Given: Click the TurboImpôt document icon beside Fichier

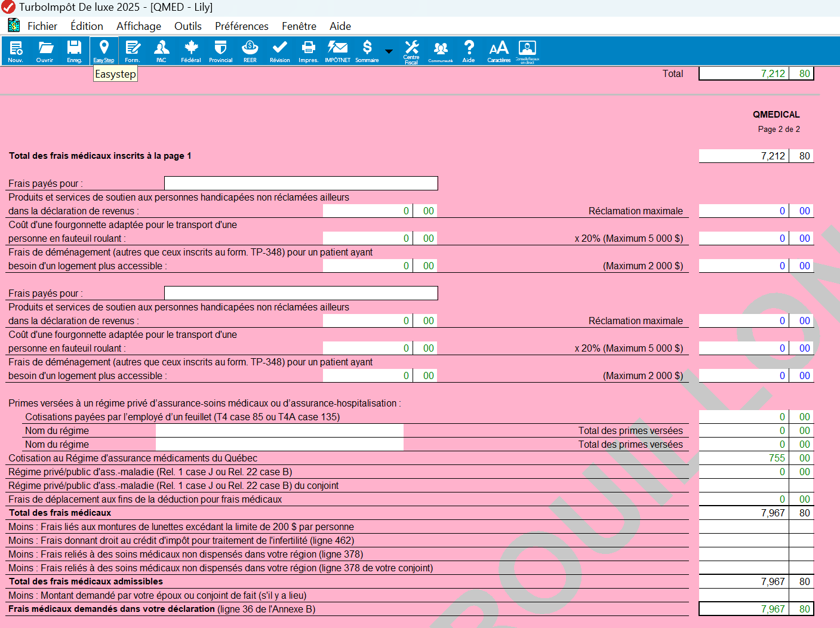Looking at the screenshot, I should (x=14, y=25).
